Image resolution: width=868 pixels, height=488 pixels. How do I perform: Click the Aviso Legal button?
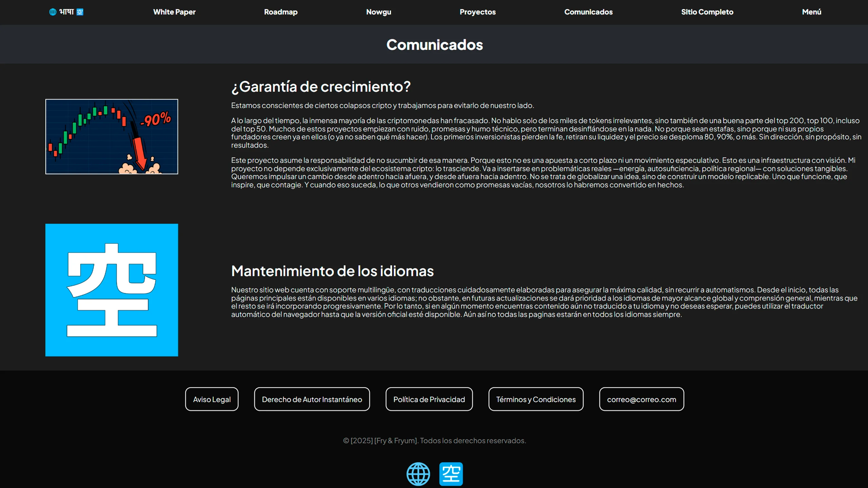click(x=212, y=399)
